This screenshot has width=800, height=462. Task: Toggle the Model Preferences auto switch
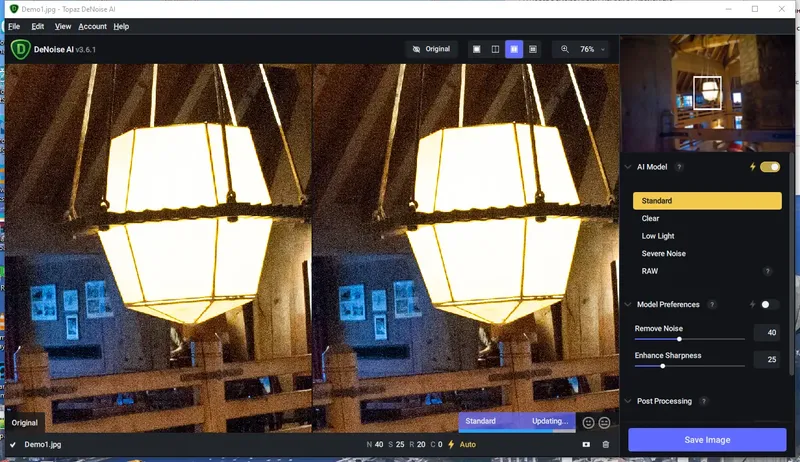point(770,304)
